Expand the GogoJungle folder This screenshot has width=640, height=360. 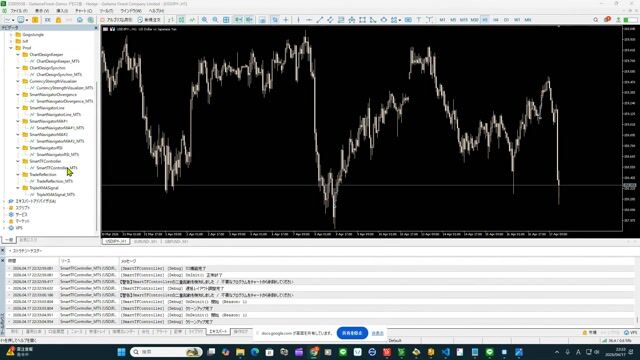[x=11, y=35]
